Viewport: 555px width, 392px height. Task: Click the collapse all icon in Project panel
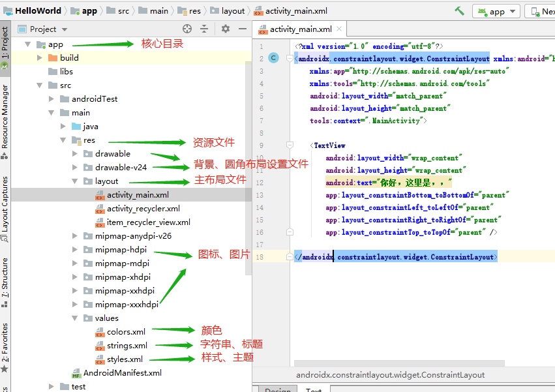(204, 29)
